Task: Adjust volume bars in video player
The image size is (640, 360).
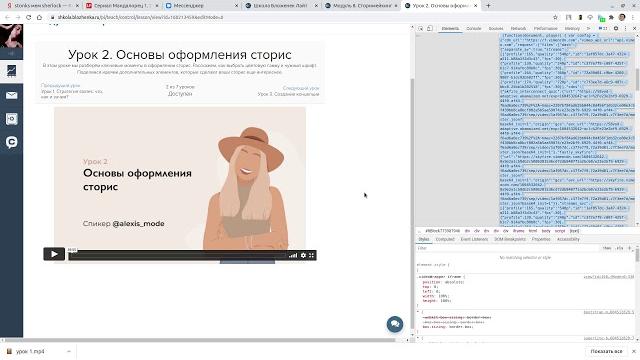Action: point(293,256)
